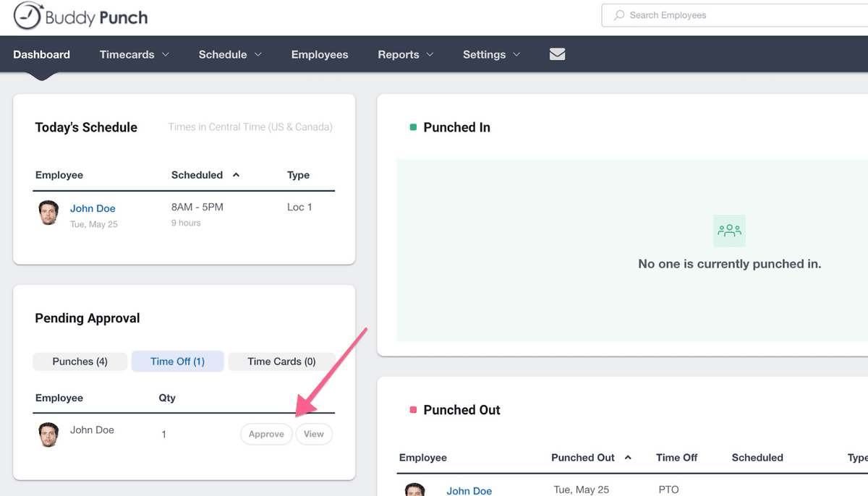The height and width of the screenshot is (496, 868).
Task: Click John Doe's avatar in Pending Approval
Action: 48,435
